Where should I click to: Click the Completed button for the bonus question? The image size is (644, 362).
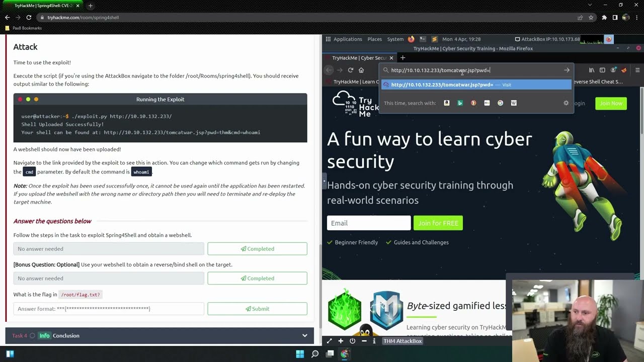257,278
